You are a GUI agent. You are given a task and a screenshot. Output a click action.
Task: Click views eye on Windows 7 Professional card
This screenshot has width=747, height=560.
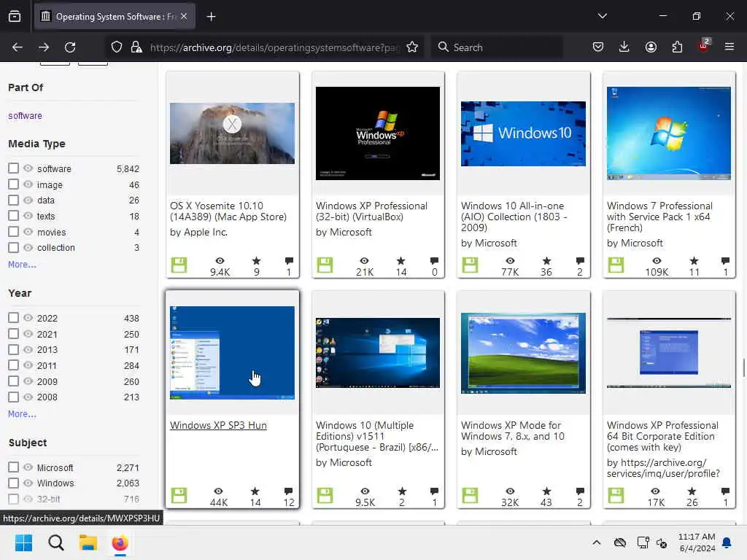pos(657,261)
